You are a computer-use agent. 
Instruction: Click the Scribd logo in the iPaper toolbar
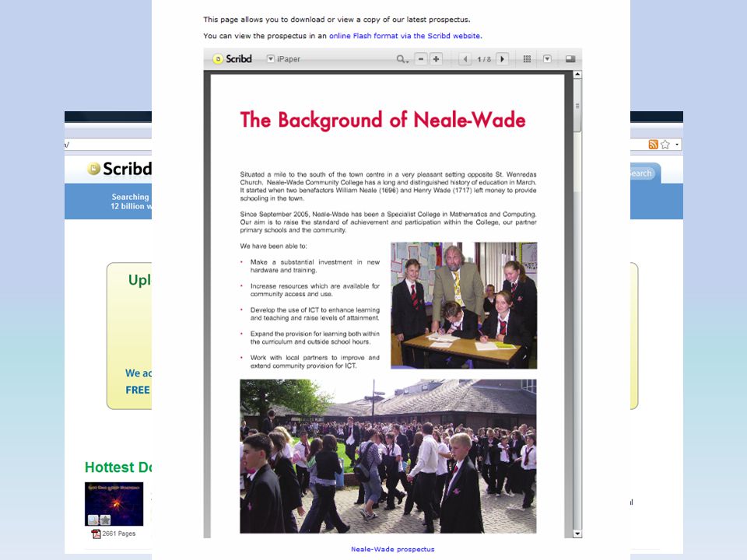232,59
